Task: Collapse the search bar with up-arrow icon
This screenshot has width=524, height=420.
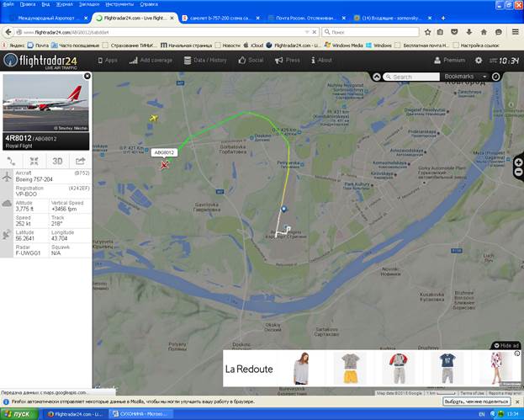Action: (377, 77)
